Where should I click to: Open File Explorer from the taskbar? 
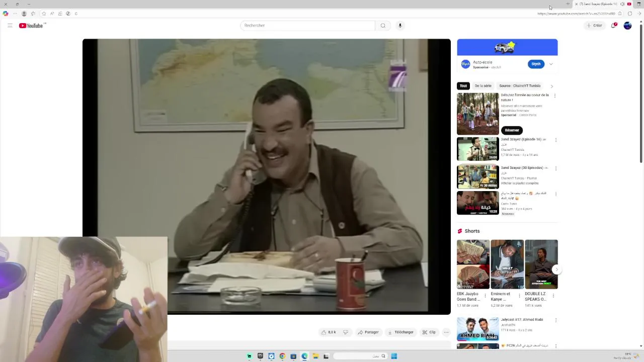[x=315, y=356]
